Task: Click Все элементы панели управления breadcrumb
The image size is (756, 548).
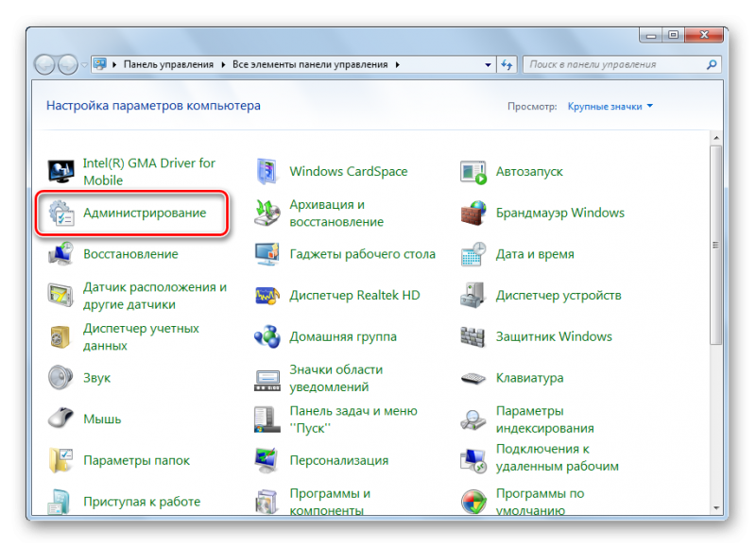Action: [310, 64]
